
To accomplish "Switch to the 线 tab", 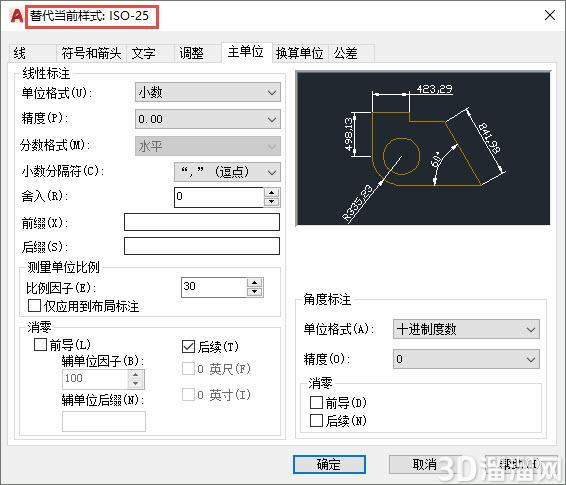I will click(x=31, y=53).
